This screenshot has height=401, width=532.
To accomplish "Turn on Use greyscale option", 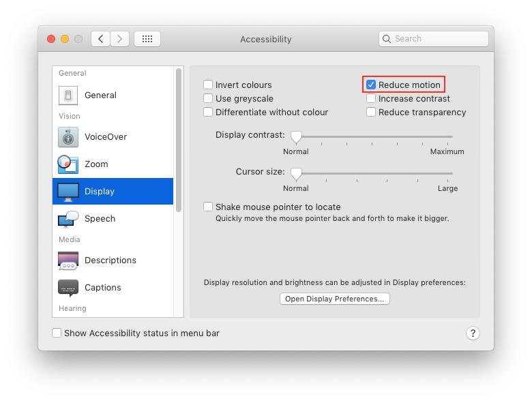I will click(208, 99).
